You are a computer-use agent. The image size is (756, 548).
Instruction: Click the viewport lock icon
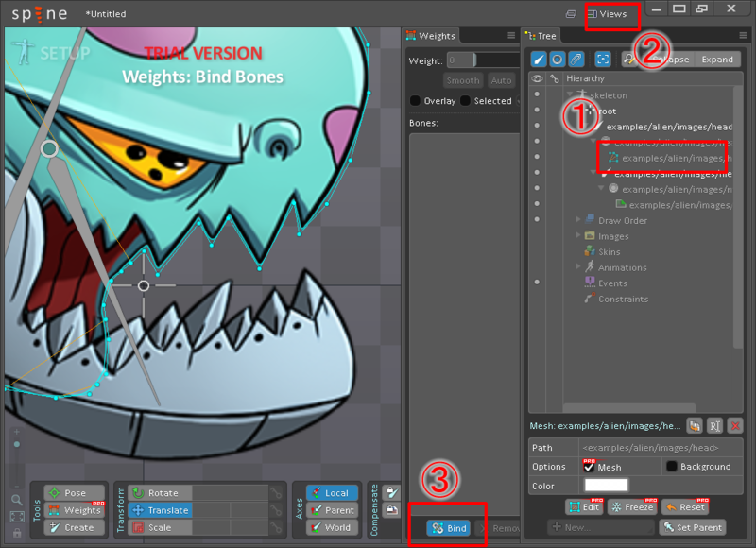(17, 533)
